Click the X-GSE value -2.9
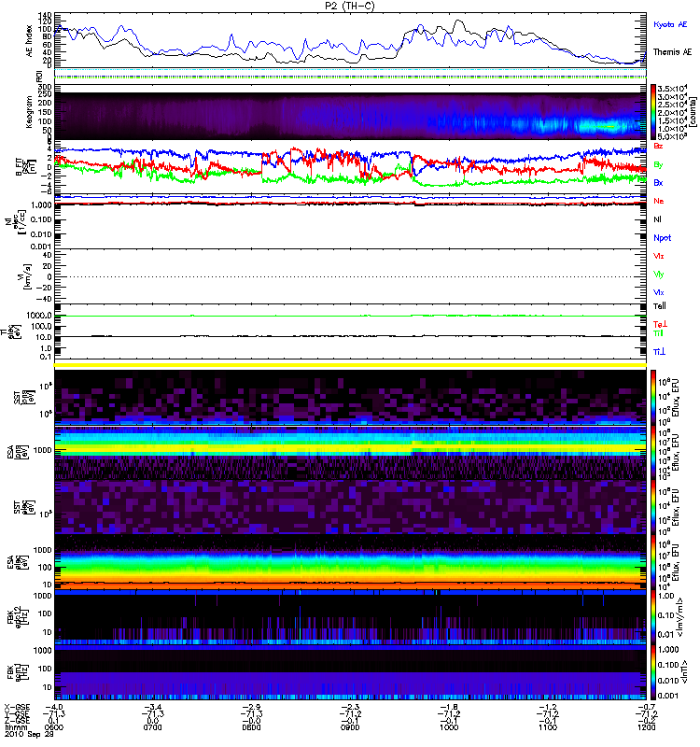The width and height of the screenshot is (700, 747). pos(251,707)
